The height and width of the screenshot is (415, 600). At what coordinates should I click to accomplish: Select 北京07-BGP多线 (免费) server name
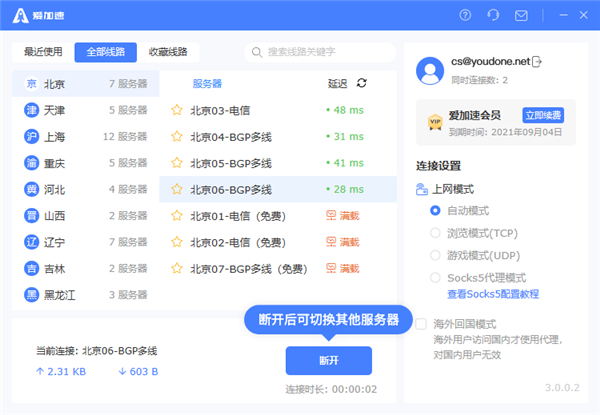[x=249, y=269]
